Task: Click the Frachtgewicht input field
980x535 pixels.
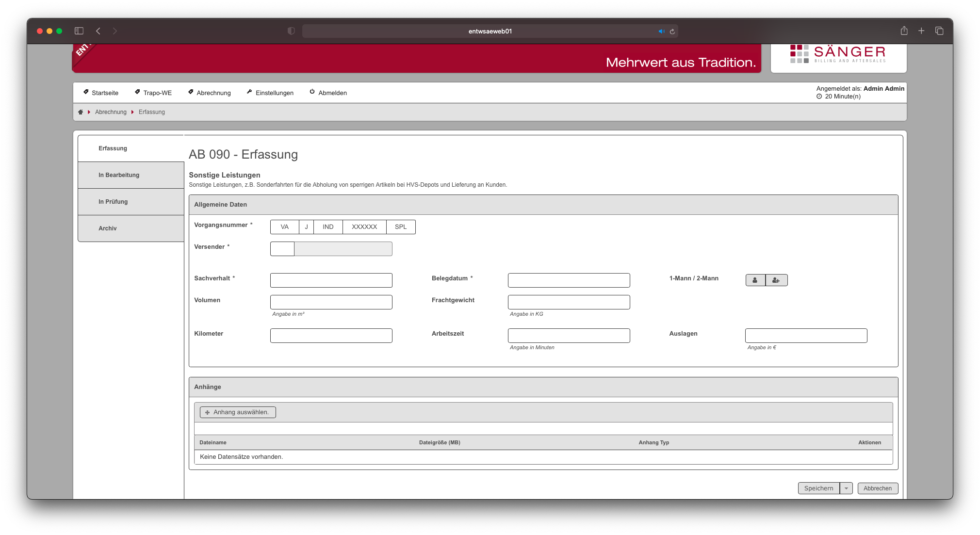Action: [569, 302]
